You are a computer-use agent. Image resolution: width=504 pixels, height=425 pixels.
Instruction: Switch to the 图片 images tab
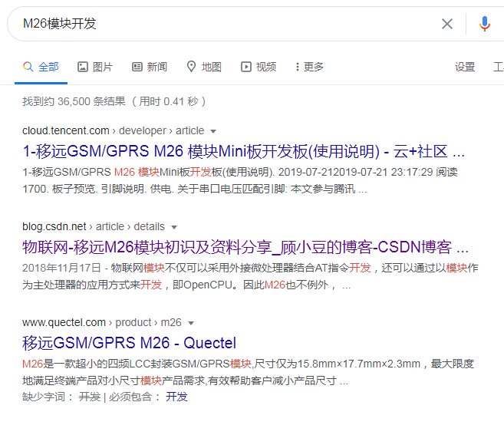(95, 67)
